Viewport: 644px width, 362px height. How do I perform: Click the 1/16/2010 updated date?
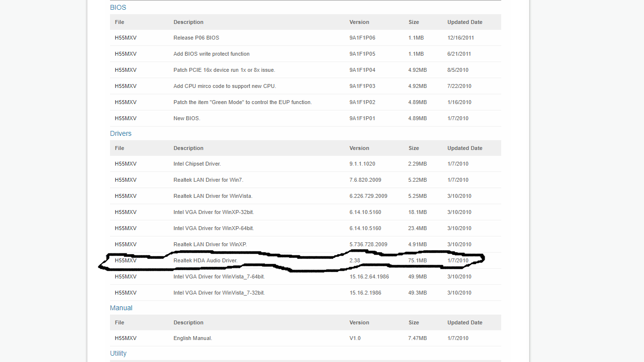pos(459,102)
